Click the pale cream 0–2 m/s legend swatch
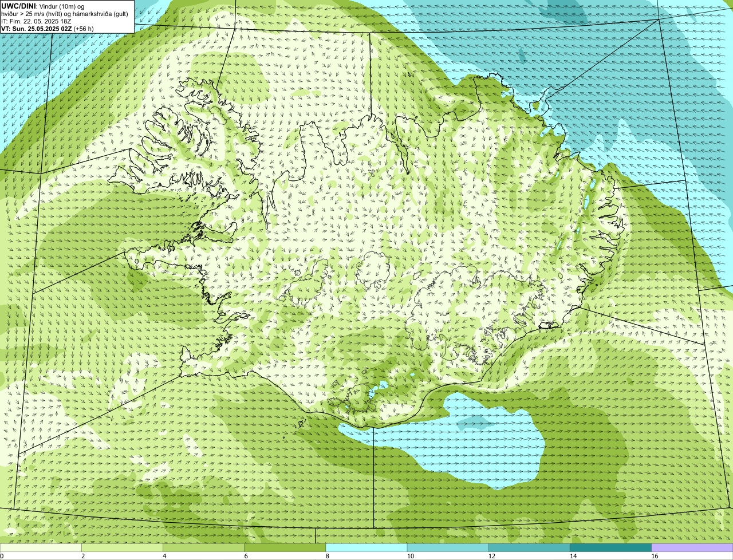This screenshot has width=733, height=560. pyautogui.click(x=41, y=547)
